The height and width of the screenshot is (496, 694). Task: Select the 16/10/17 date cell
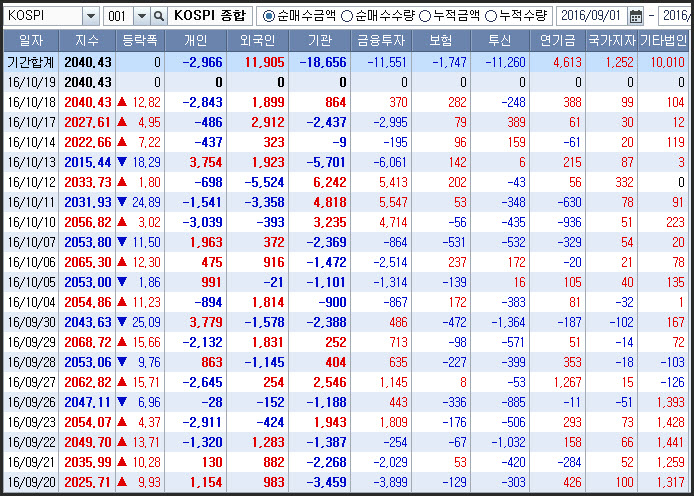pyautogui.click(x=31, y=122)
